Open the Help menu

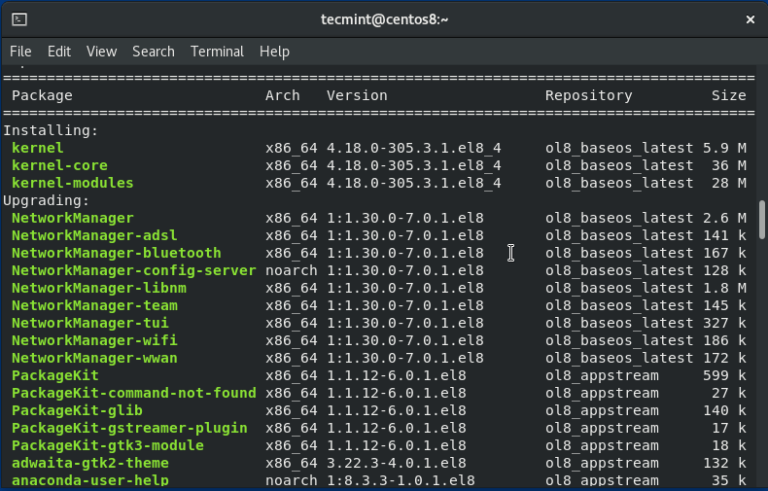point(274,51)
